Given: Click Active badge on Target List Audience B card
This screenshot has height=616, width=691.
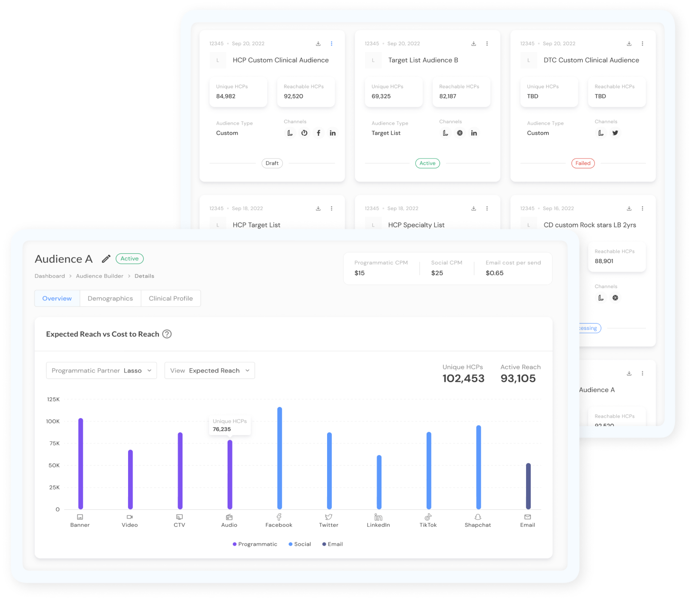Looking at the screenshot, I should 428,163.
